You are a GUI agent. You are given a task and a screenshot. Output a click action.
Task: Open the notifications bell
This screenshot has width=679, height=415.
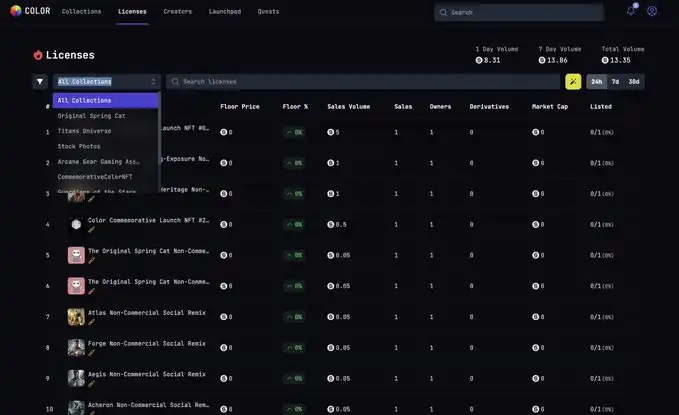point(631,11)
